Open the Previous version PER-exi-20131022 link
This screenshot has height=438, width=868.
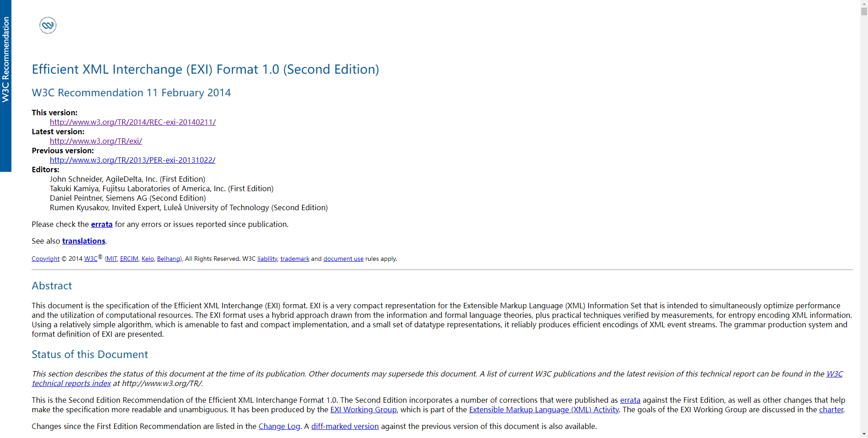(132, 160)
